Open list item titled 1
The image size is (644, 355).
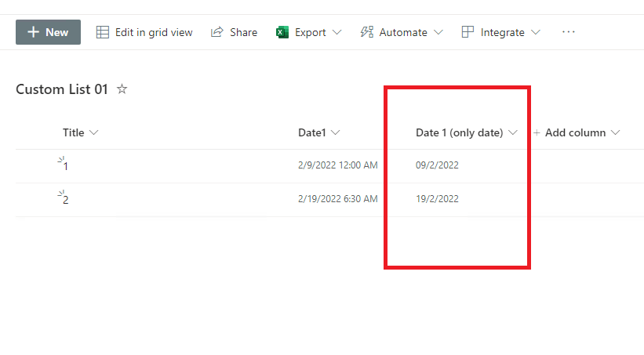[x=65, y=166]
